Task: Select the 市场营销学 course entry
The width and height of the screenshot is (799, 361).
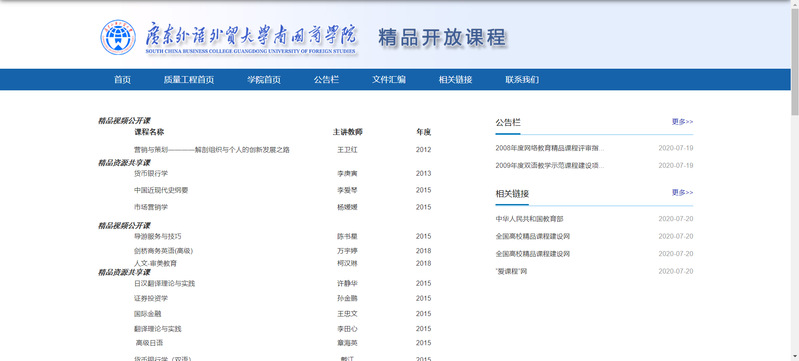Action: (x=151, y=207)
